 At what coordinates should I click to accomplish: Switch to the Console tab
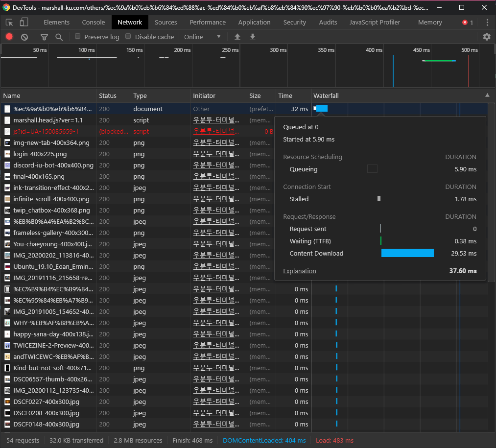coord(93,23)
